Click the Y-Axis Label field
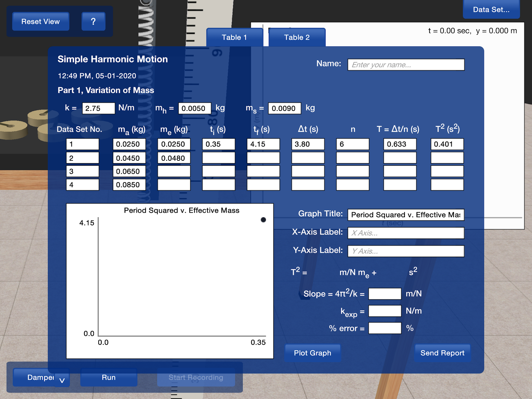Image resolution: width=532 pixels, height=399 pixels. click(x=406, y=251)
